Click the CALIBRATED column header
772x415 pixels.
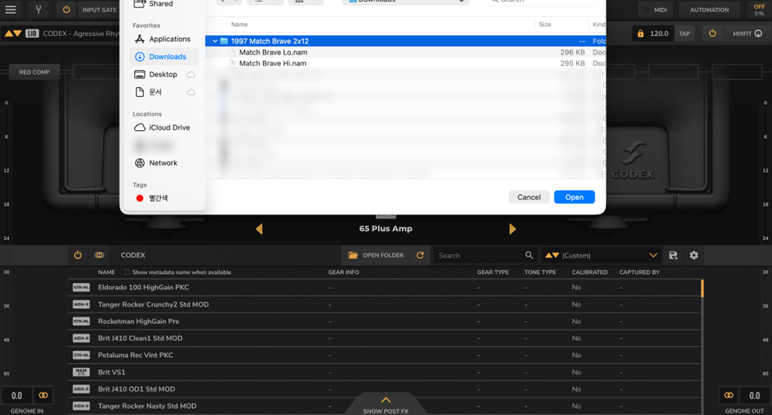click(589, 272)
